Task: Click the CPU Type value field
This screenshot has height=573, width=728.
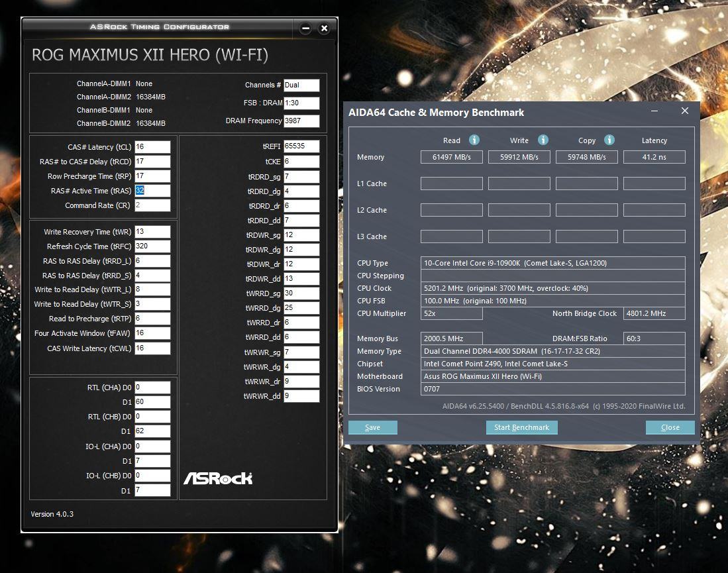Action: point(553,263)
